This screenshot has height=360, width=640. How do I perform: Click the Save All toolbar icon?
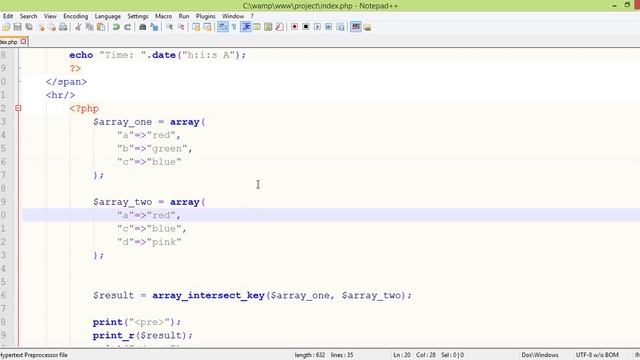29,27
